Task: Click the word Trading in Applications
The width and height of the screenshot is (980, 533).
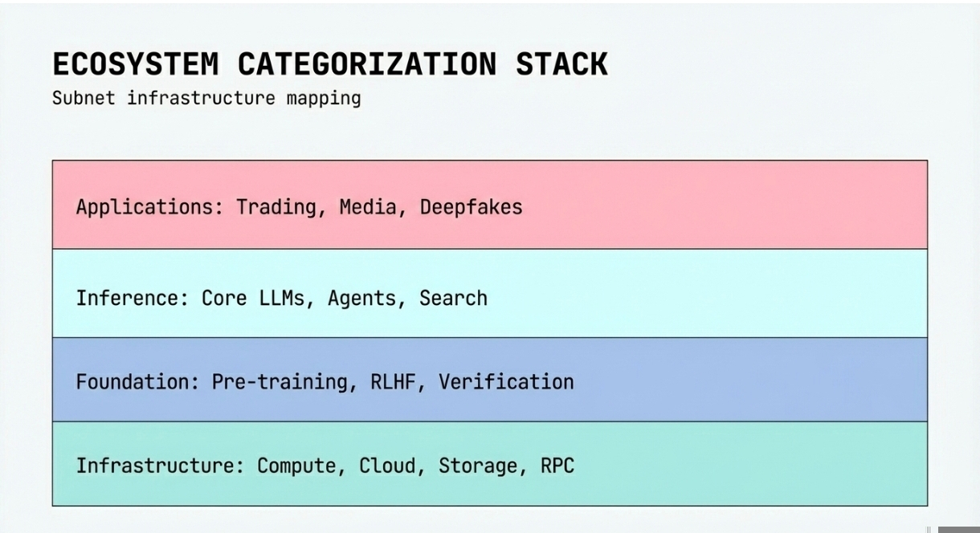Action: (x=277, y=207)
